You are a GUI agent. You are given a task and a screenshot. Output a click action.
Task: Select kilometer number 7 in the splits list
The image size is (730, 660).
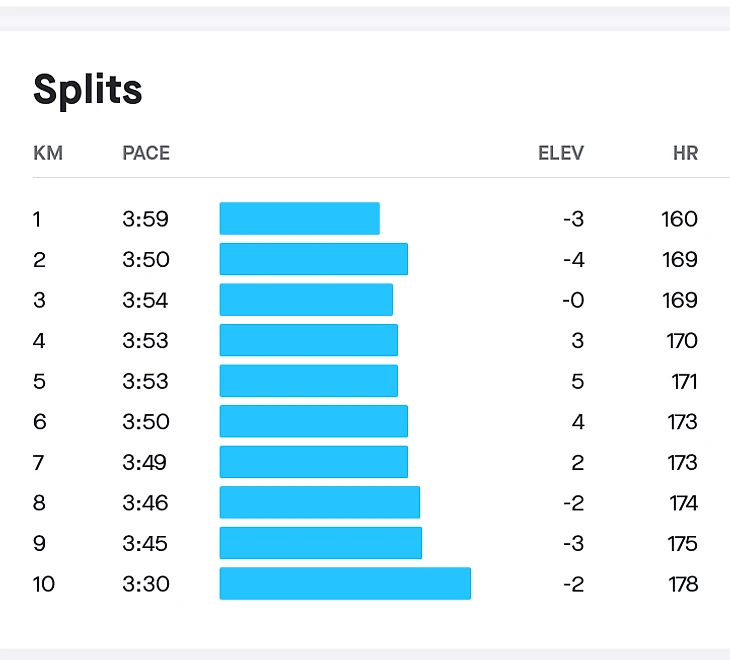click(39, 462)
